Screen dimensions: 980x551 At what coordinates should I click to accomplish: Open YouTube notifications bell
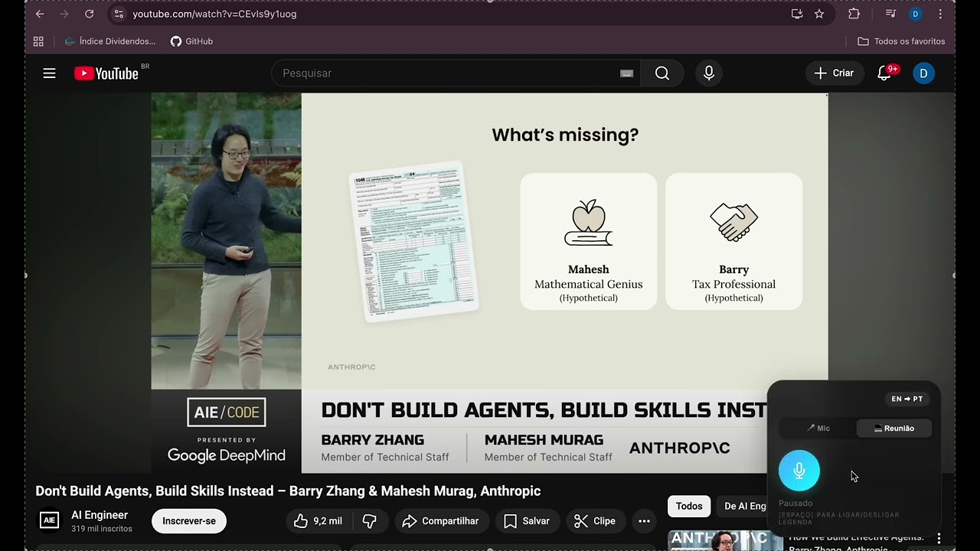point(885,73)
